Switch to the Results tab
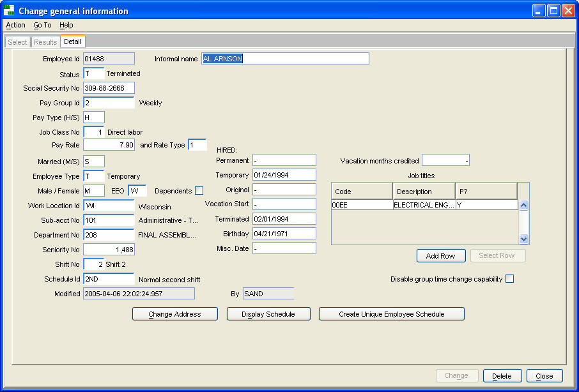The width and height of the screenshot is (579, 392). [45, 42]
